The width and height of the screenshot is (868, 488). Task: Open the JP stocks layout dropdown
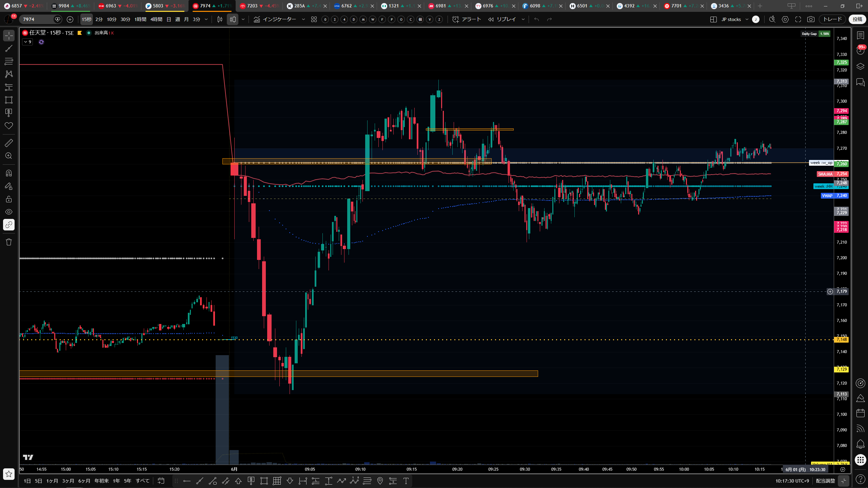pyautogui.click(x=747, y=19)
